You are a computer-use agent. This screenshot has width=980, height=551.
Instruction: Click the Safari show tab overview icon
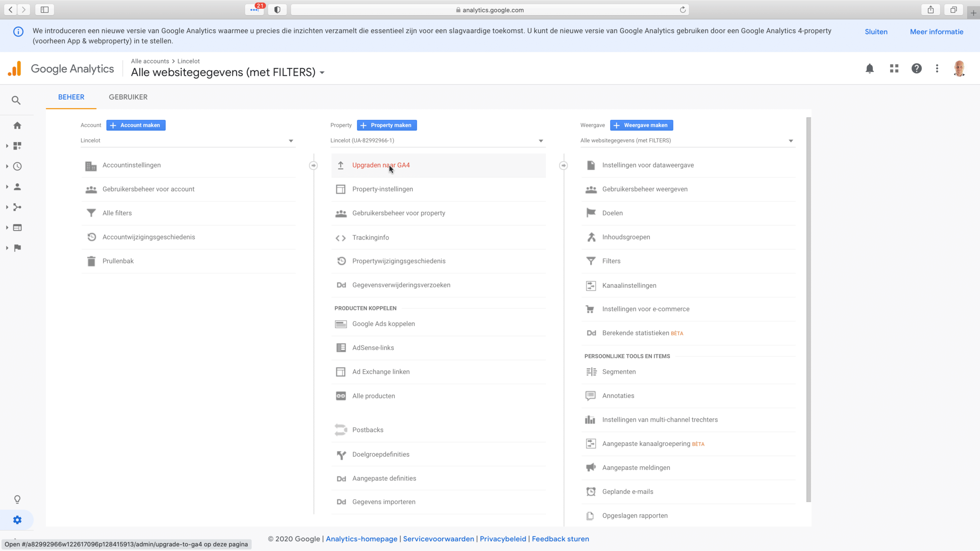tap(954, 10)
